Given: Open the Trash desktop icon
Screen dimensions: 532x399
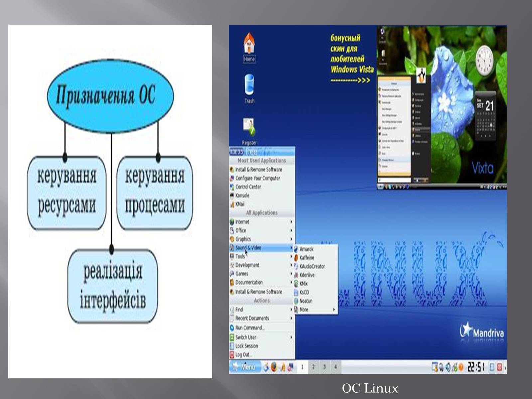Looking at the screenshot, I should [249, 86].
